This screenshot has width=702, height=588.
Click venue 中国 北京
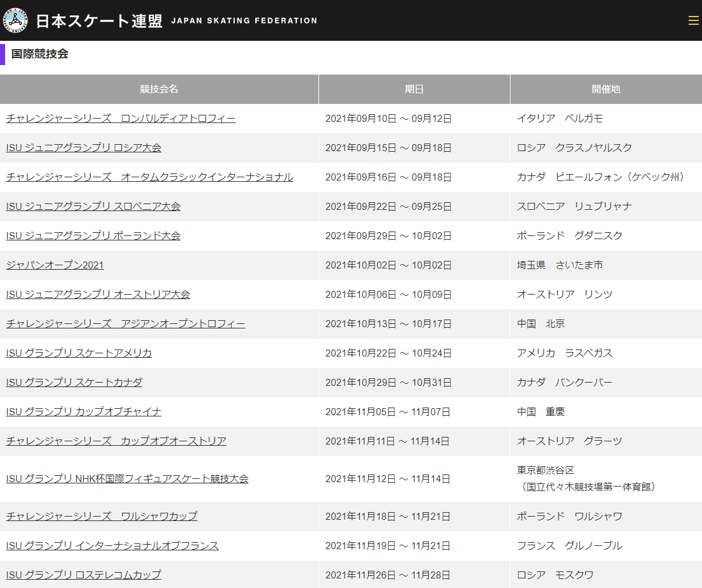tap(541, 323)
